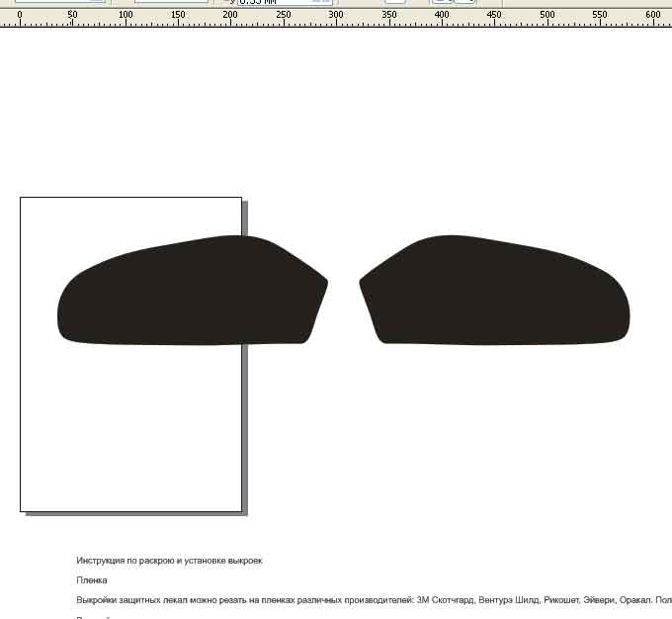The height and width of the screenshot is (619, 672).
Task: Click the ruler at the 50 mark
Action: pyautogui.click(x=72, y=15)
